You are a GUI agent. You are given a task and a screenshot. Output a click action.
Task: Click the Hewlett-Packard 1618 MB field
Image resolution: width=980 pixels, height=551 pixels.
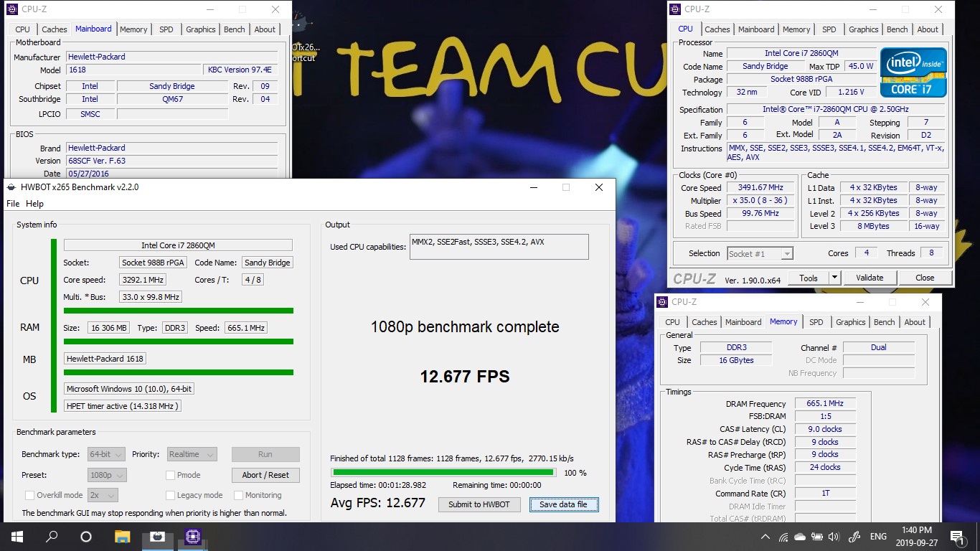(x=105, y=359)
